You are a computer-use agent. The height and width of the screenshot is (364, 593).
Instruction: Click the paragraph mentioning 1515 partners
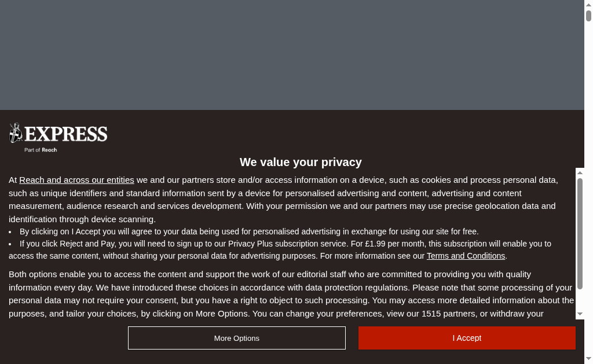coord(291,294)
